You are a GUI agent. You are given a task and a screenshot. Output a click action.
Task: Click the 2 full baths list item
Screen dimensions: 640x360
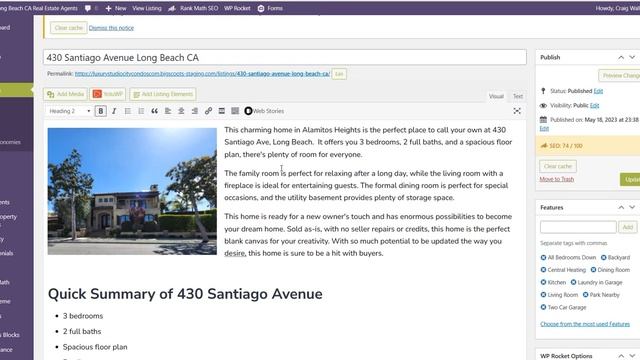(x=82, y=331)
